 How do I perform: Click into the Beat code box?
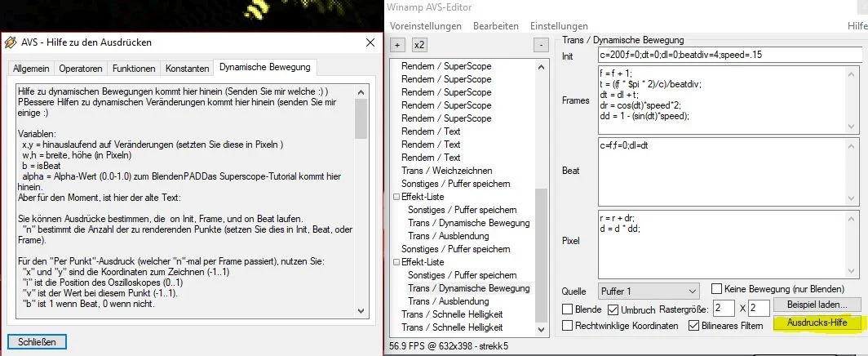[729, 171]
